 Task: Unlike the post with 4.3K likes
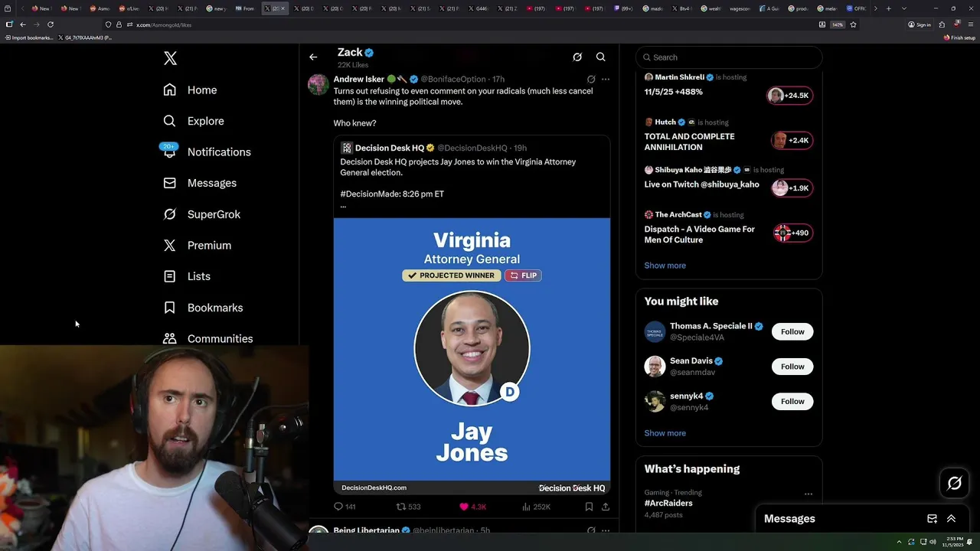(x=472, y=507)
